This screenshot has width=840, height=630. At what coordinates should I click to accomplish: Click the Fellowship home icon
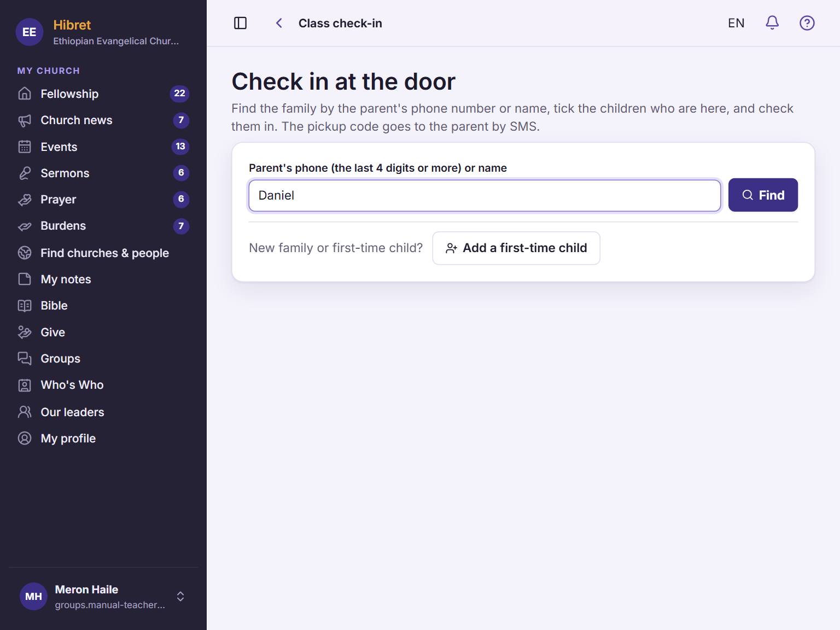click(25, 94)
